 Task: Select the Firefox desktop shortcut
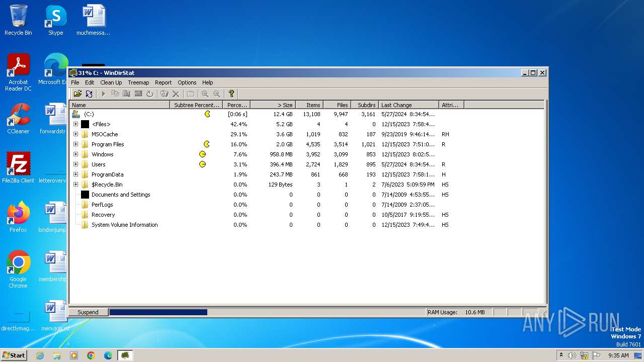tap(18, 217)
